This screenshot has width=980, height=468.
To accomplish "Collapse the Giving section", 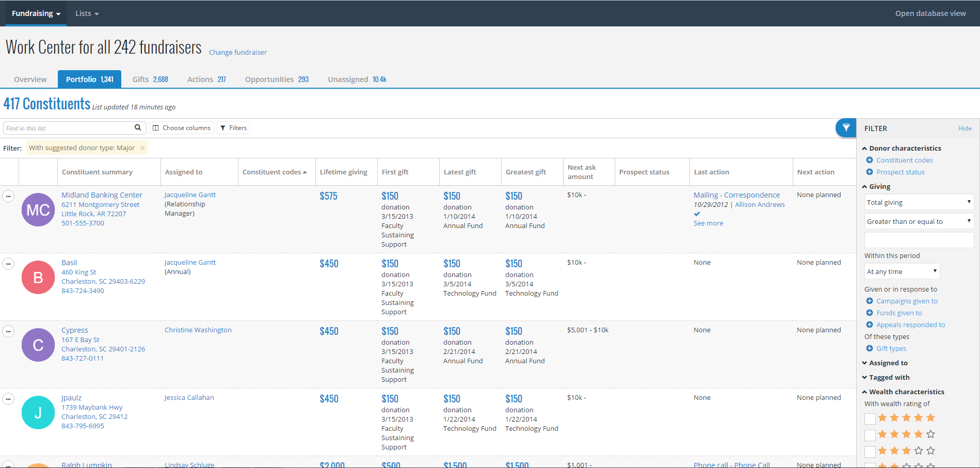I will point(876,186).
